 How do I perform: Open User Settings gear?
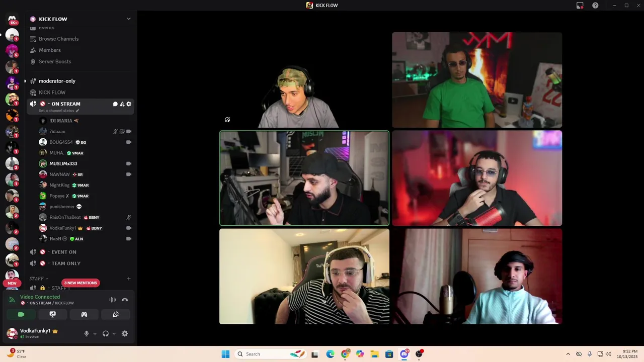[x=125, y=333]
